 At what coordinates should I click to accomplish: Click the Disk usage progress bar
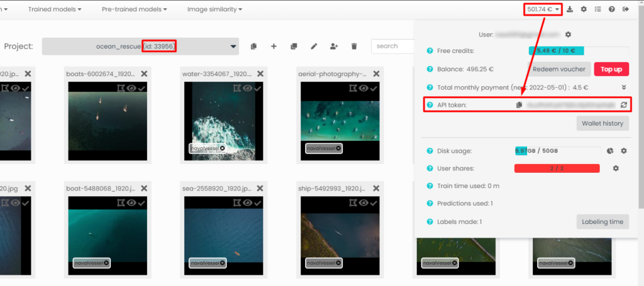[558, 151]
